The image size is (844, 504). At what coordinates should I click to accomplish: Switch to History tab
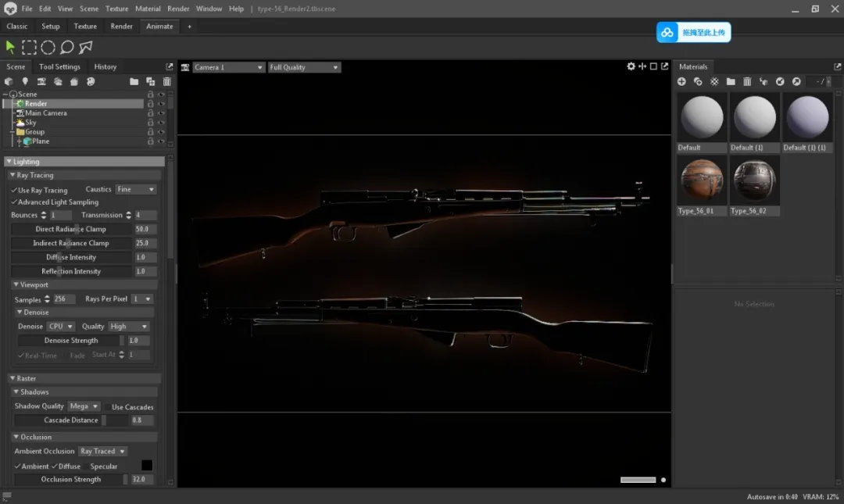pyautogui.click(x=105, y=66)
